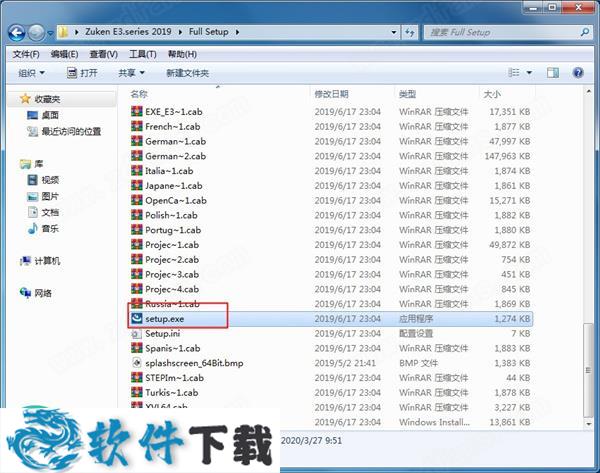Sort by the 大小 column header
Screen dimensions: 600x473
492,94
